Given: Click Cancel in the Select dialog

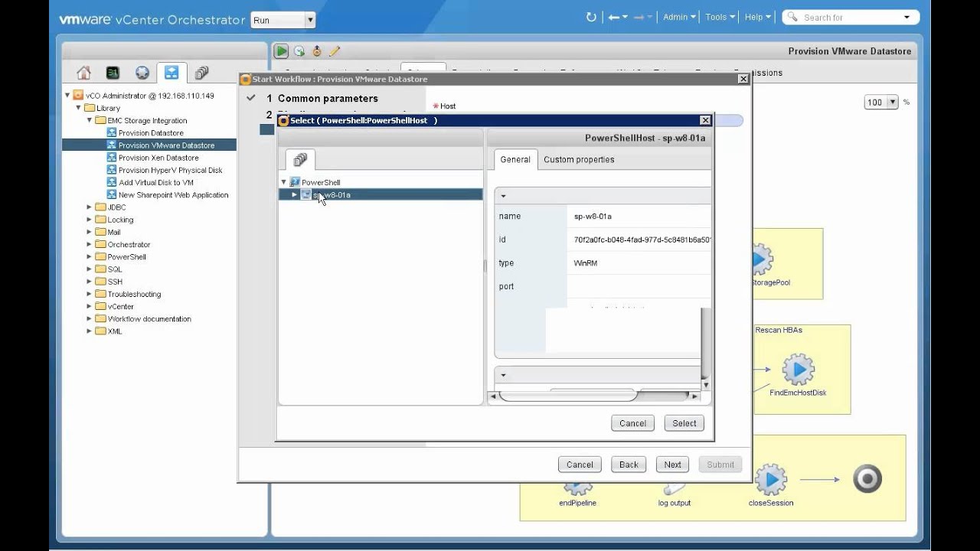Looking at the screenshot, I should tap(632, 423).
